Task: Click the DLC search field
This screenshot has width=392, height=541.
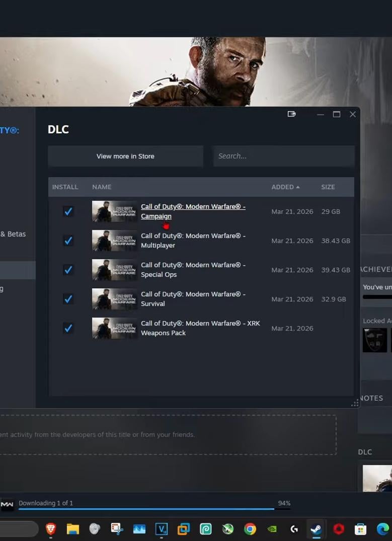Action: click(283, 156)
